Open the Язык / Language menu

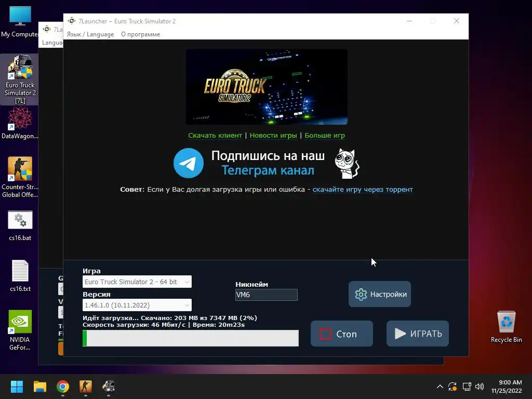point(90,34)
